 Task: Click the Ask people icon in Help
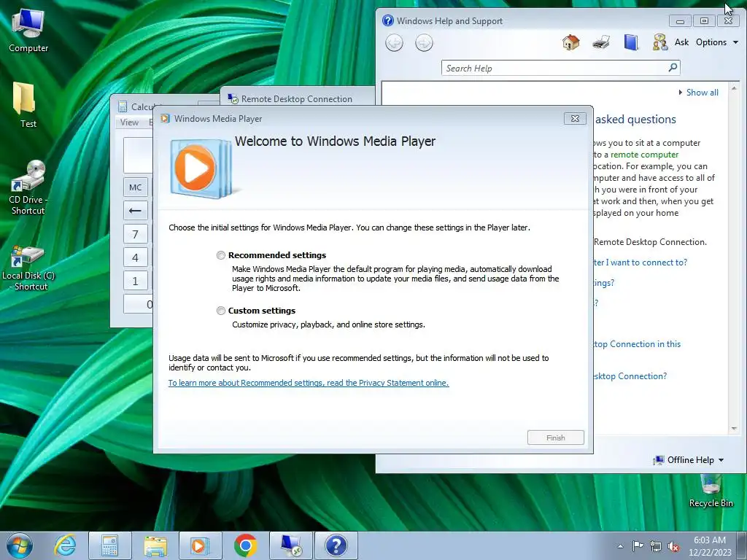[x=659, y=42]
